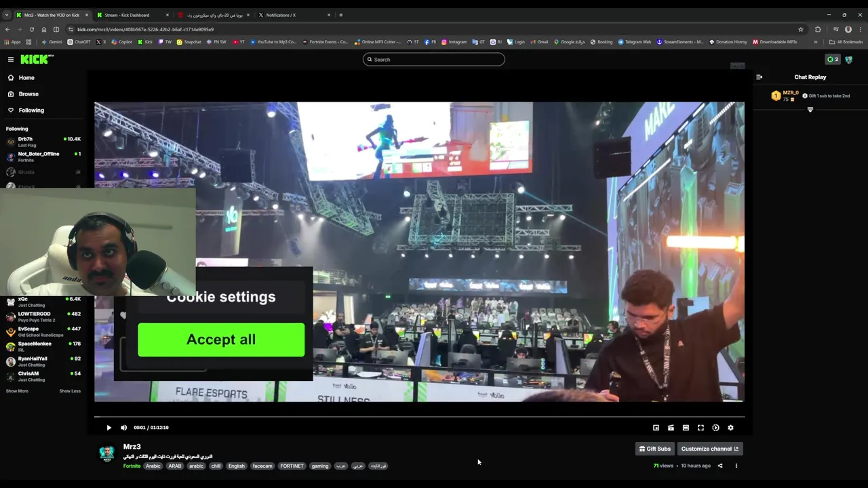Open Customize channel link

tap(709, 449)
